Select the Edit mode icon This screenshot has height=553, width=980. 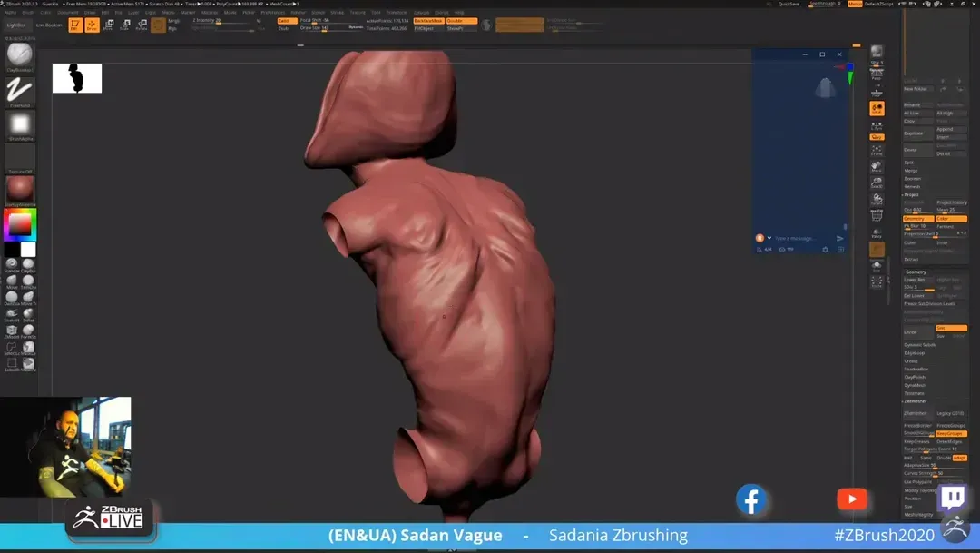(75, 25)
